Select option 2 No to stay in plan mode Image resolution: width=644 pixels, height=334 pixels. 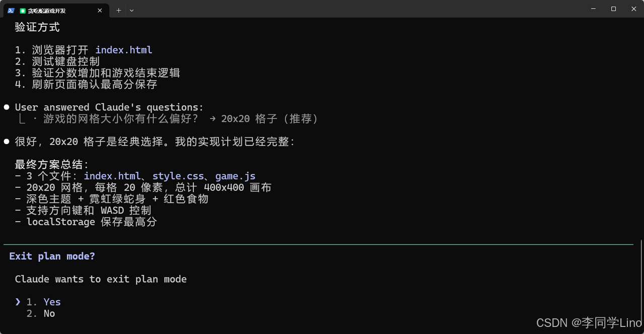pos(40,313)
